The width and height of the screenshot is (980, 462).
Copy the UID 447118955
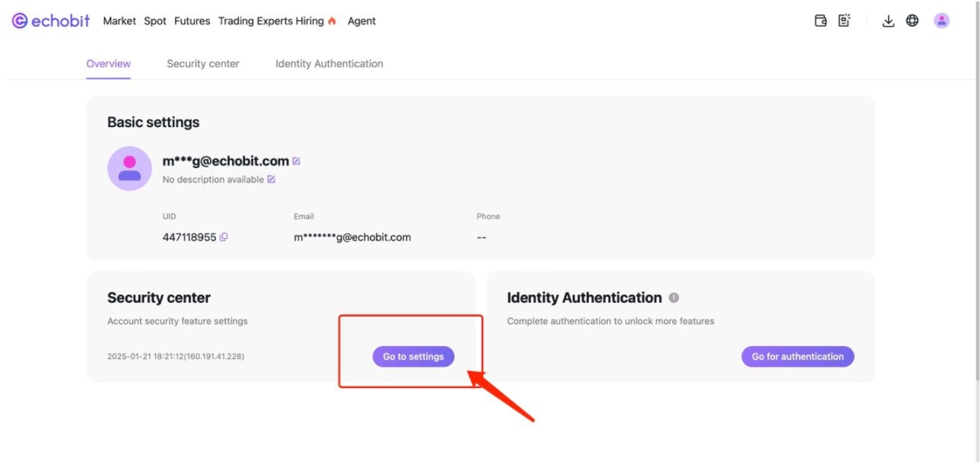[x=224, y=237]
